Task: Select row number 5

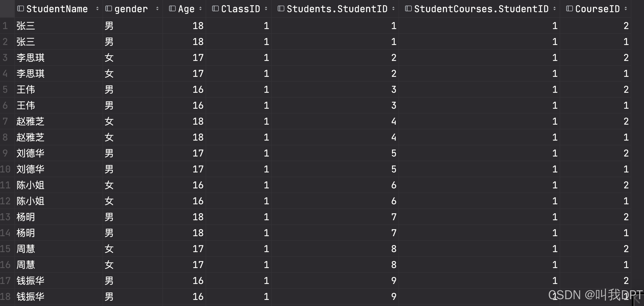Action: coord(5,90)
